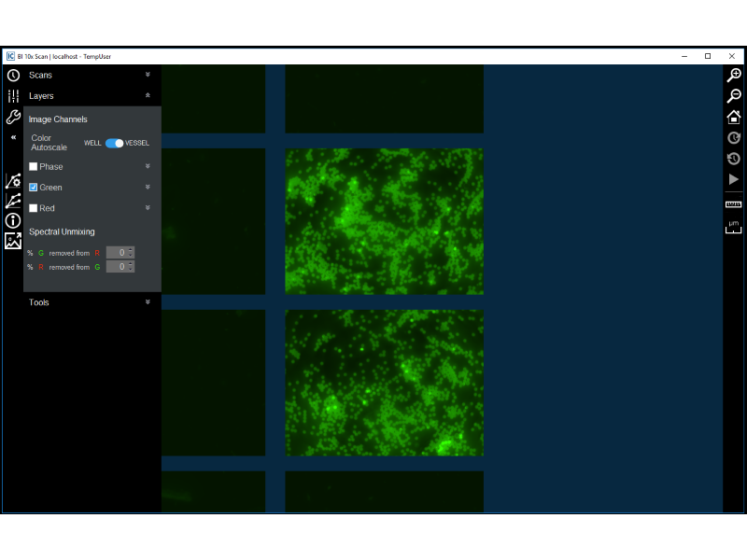Image resolution: width=747 pixels, height=560 pixels.
Task: Click the Spectral Unmixing heading
Action: point(62,231)
